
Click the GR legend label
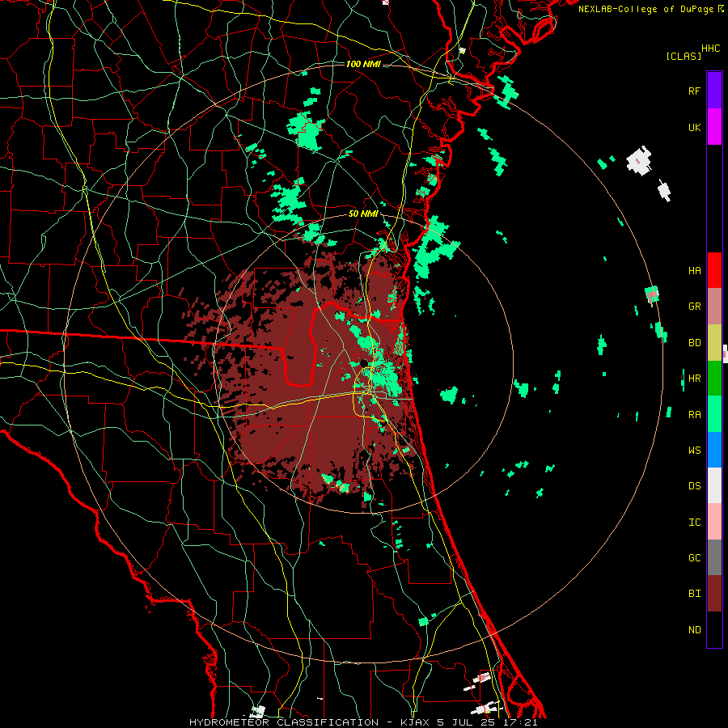point(695,307)
